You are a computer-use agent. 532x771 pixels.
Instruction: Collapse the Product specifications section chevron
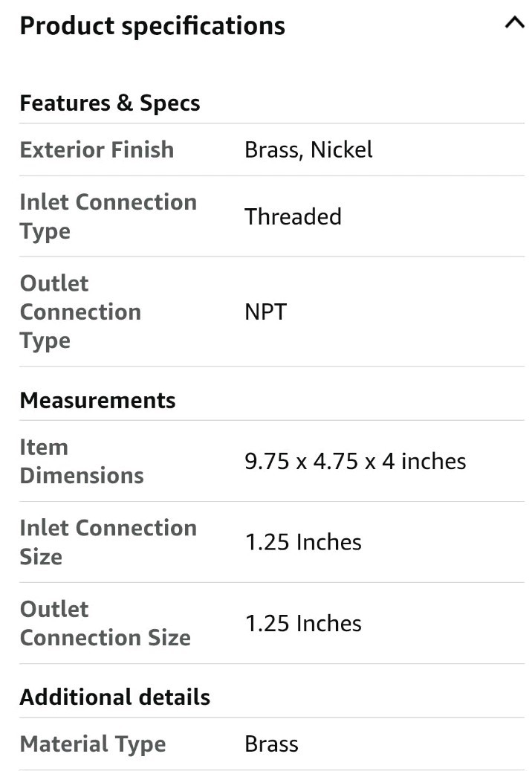pyautogui.click(x=514, y=23)
